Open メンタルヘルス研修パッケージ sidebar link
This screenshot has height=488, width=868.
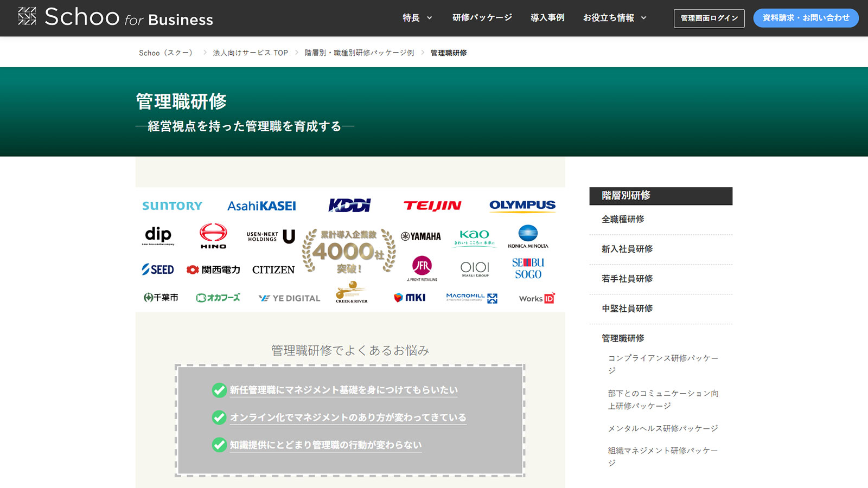(663, 428)
